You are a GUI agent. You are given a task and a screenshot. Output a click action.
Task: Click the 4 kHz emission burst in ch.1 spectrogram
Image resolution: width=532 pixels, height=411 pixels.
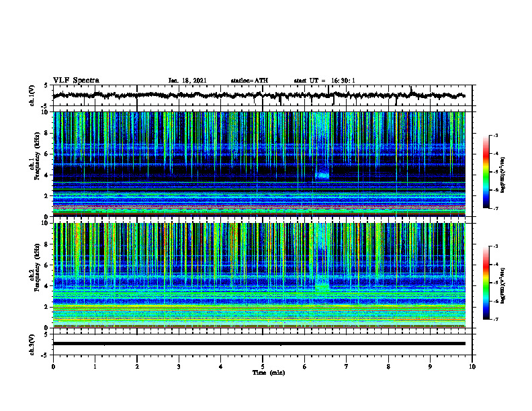pos(322,175)
